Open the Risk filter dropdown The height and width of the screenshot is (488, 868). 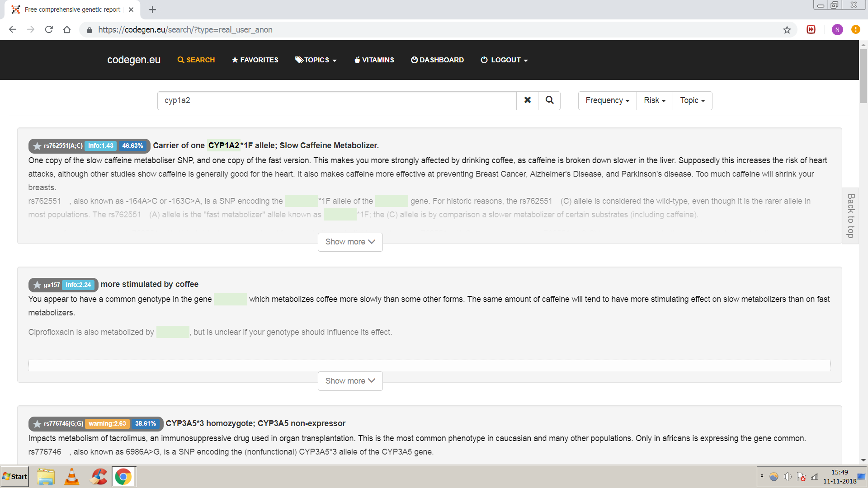[x=655, y=100]
